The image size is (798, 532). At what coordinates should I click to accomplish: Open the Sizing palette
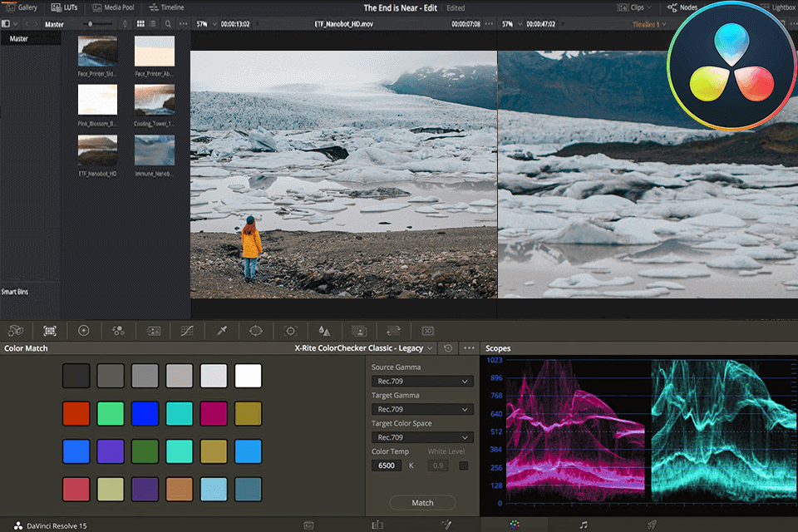(x=393, y=331)
